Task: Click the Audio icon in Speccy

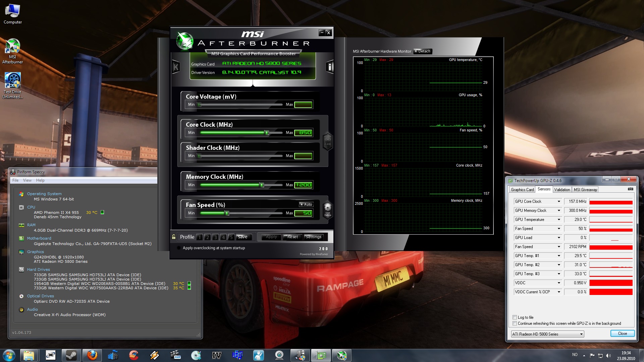Action: pyautogui.click(x=21, y=310)
